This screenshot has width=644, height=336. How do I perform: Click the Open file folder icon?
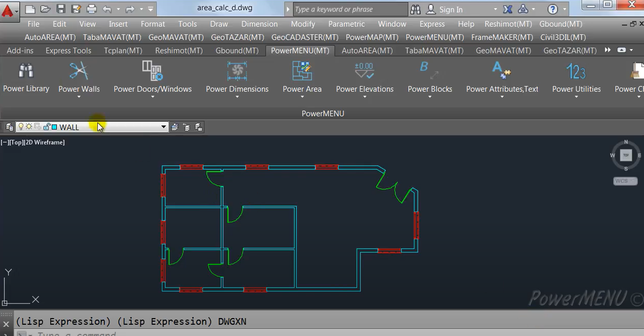(x=45, y=9)
